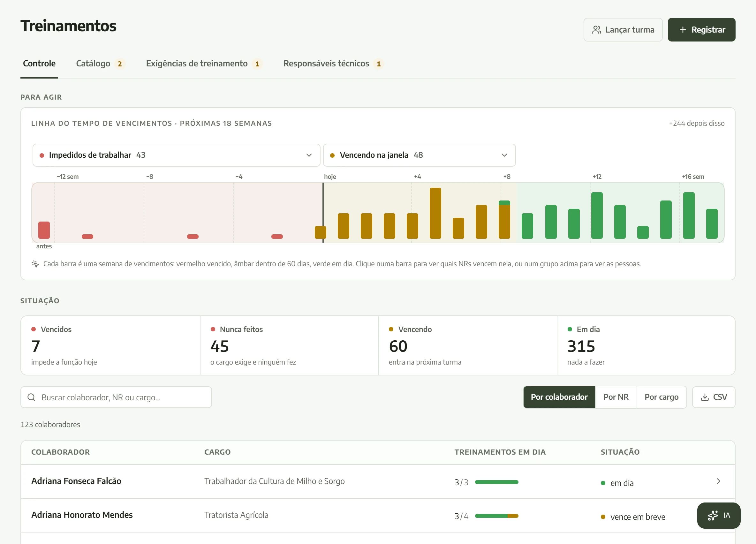
Task: Click the download icon on the CSV button
Action: pos(705,397)
